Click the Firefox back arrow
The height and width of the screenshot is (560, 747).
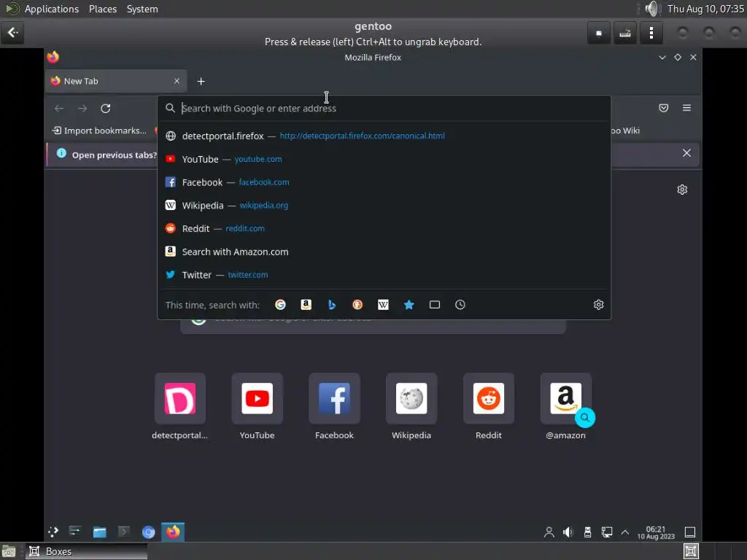click(x=59, y=109)
